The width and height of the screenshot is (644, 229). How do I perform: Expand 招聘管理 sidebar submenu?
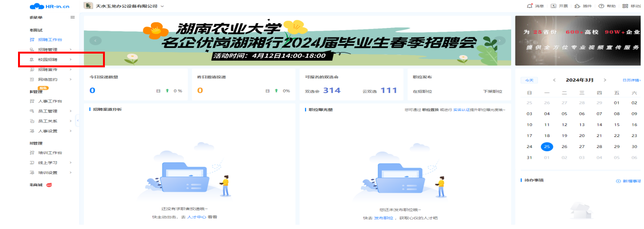tap(71, 49)
